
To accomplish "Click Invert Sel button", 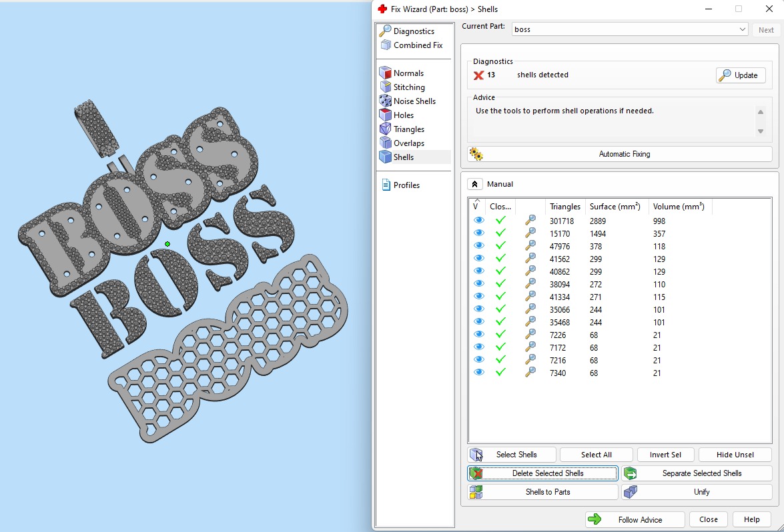I will (665, 455).
